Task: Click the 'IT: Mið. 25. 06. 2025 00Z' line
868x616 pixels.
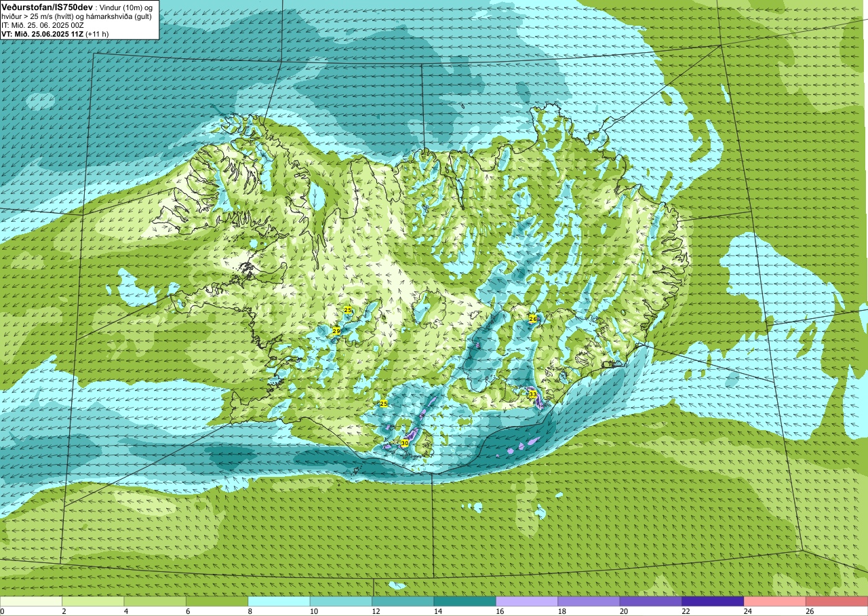Action: click(x=42, y=25)
